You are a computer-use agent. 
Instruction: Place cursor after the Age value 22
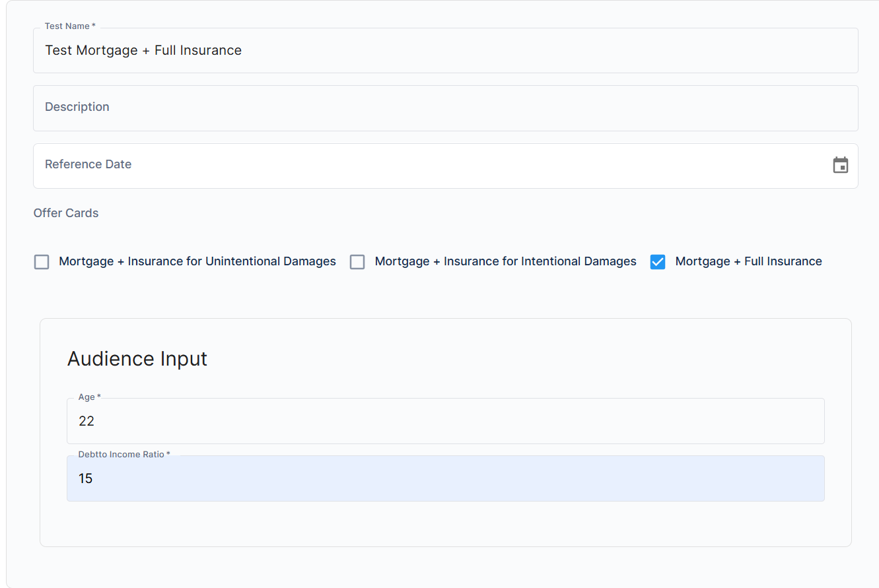[x=95, y=421]
